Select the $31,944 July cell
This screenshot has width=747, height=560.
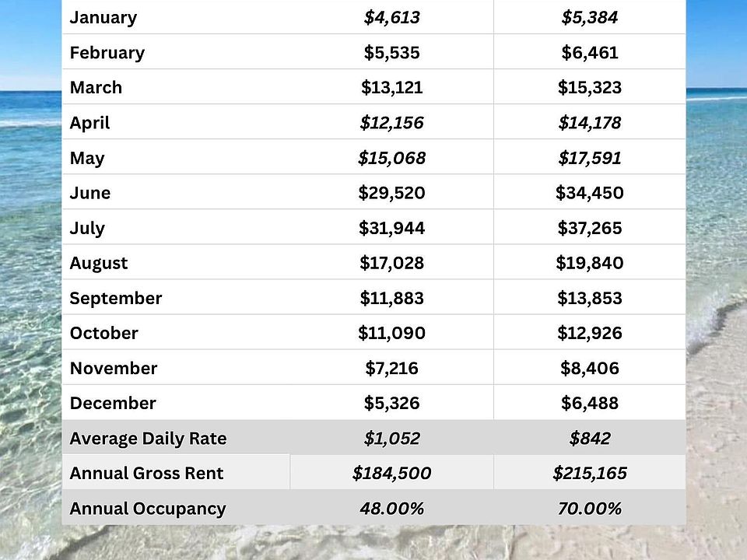point(391,228)
